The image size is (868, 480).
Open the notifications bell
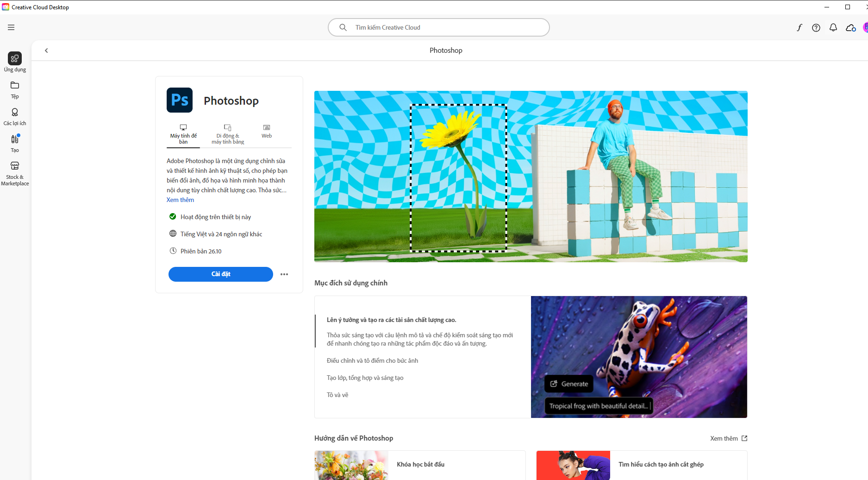tap(833, 28)
